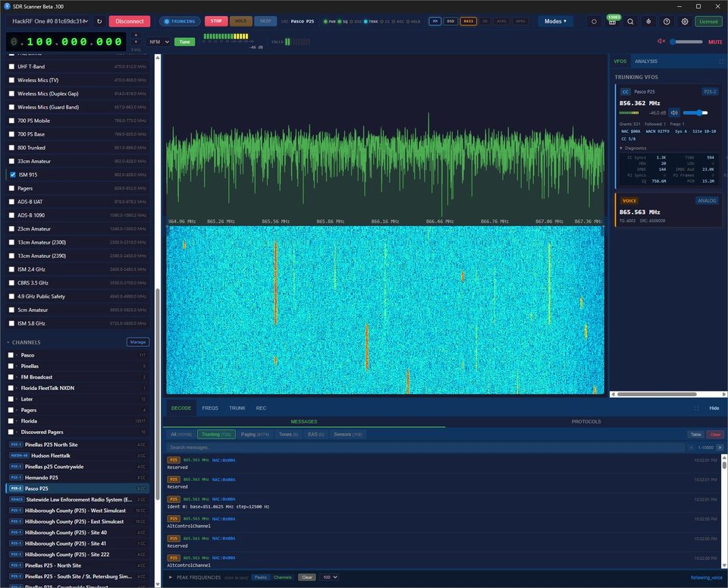Switch to the FREQS tab

(x=210, y=408)
